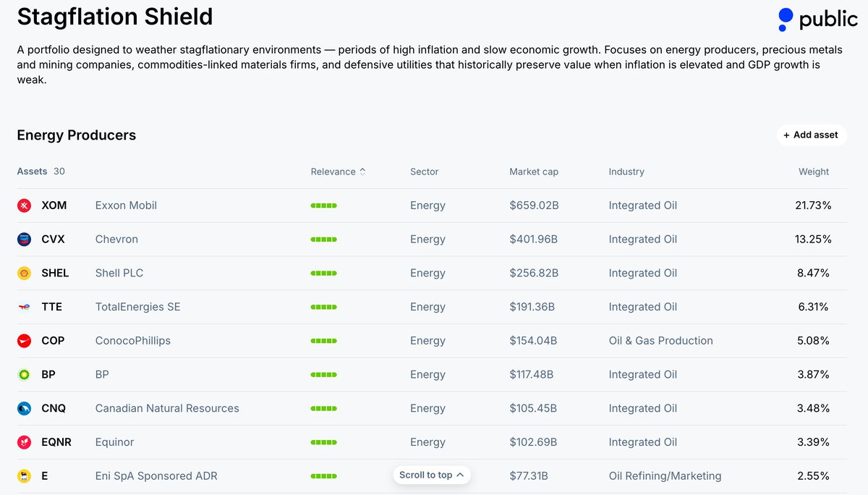
Task: Click the Energy Producers section heading
Action: click(x=77, y=135)
